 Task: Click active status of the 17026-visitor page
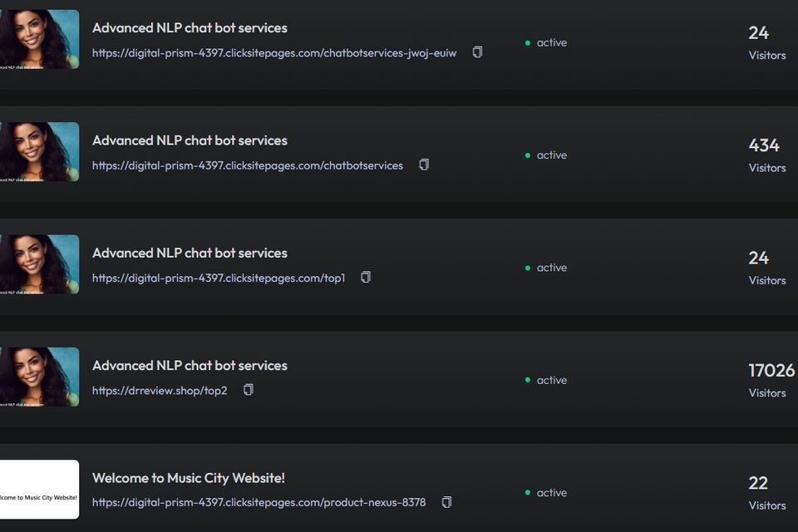click(546, 381)
